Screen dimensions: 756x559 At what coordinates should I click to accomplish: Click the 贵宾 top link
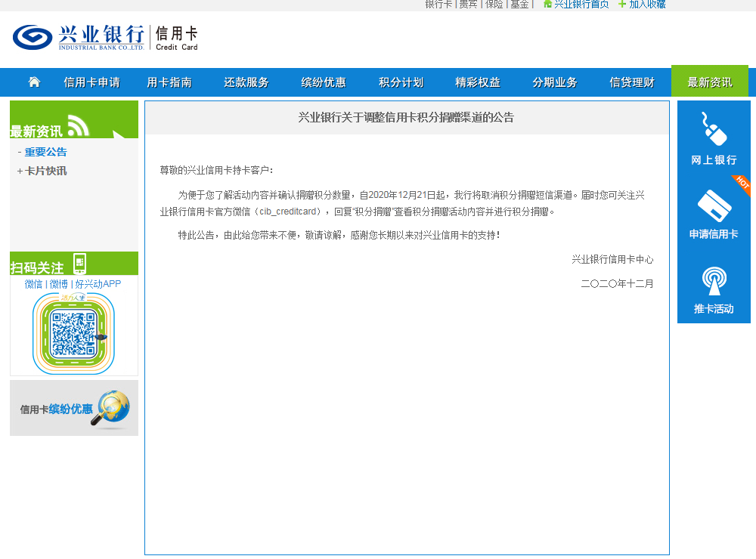pos(468,5)
